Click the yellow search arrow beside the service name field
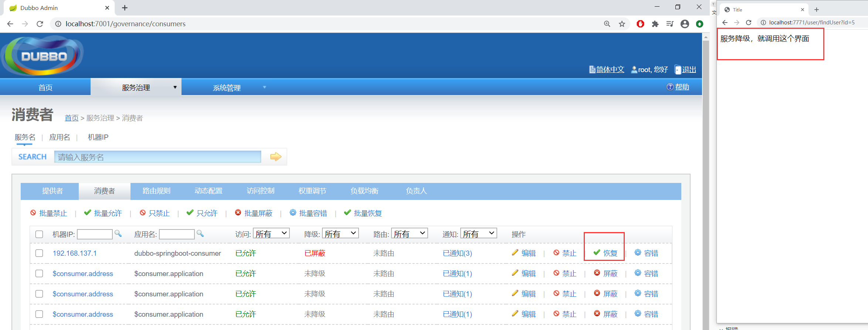Image resolution: width=868 pixels, height=330 pixels. point(276,157)
